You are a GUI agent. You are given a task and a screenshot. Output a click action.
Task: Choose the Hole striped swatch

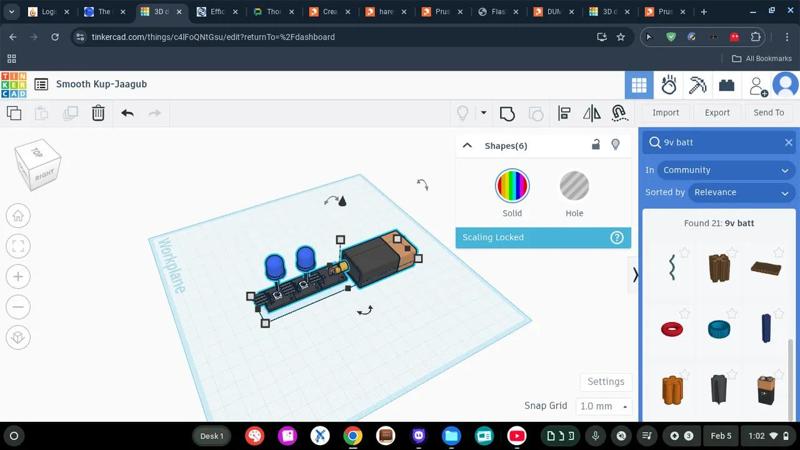574,186
